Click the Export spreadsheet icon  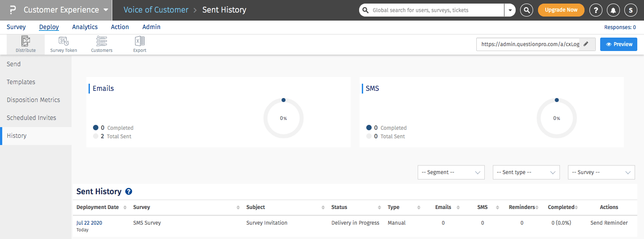(140, 42)
